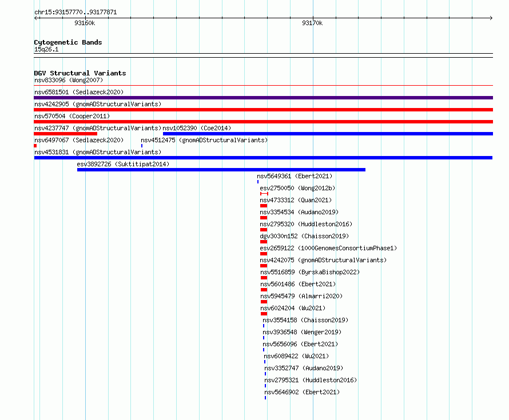Open the nsv570504 (Cooper2011) label
Viewport: 509px width, 420px height.
(72, 116)
